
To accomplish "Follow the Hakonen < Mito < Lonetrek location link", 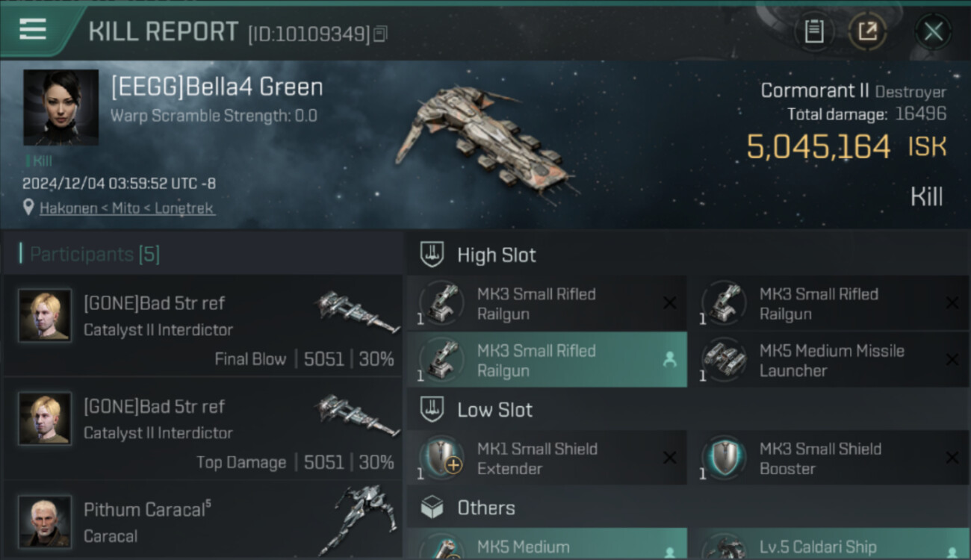I will click(x=128, y=208).
